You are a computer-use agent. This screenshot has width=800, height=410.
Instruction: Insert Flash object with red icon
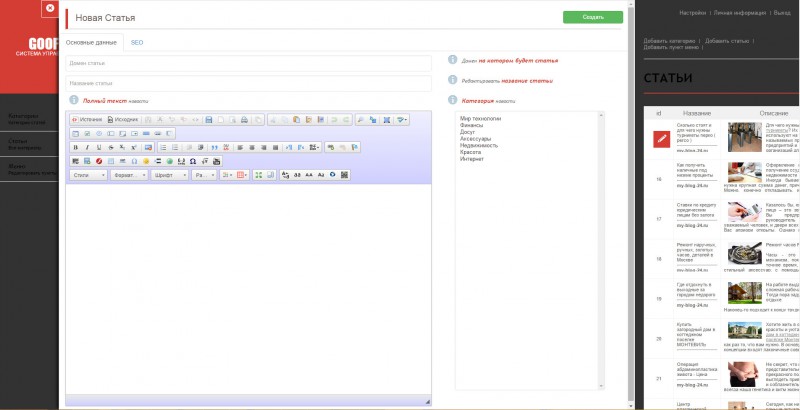pyautogui.click(x=99, y=161)
